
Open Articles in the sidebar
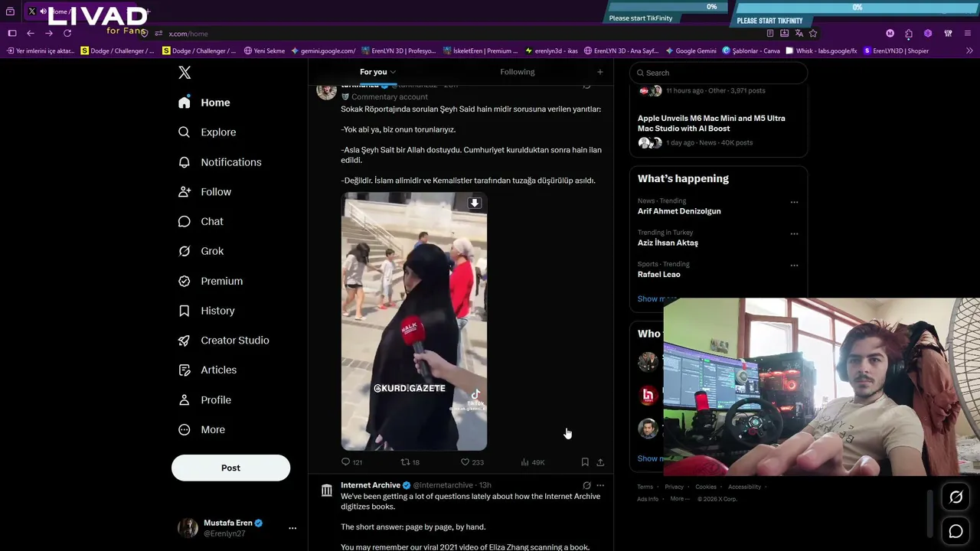tap(207, 370)
